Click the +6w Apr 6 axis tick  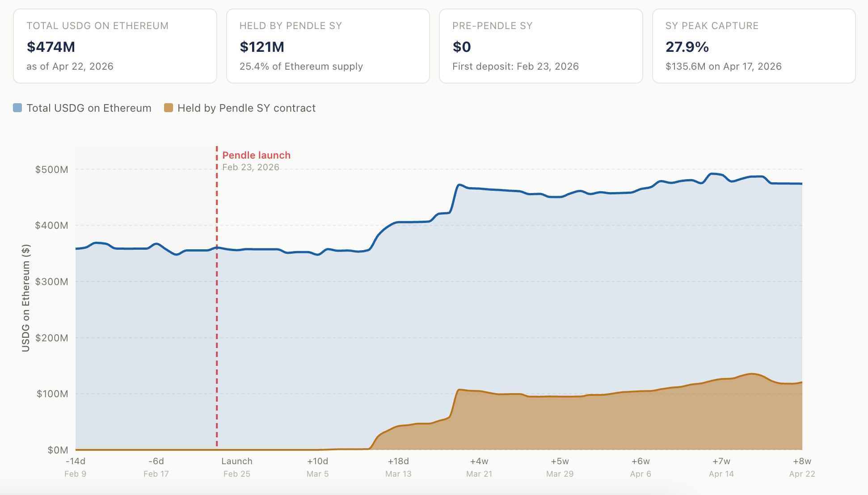(x=640, y=467)
